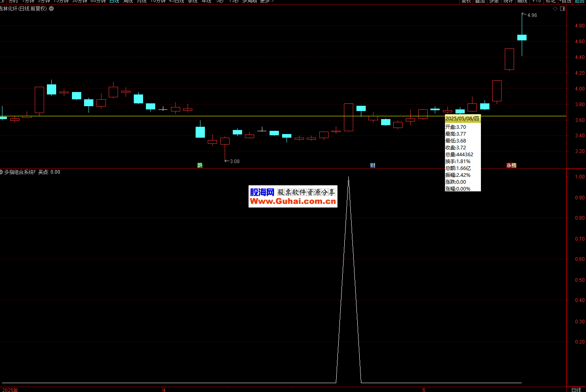Open the F10 company info
This screenshot has width=586, height=392.
(x=537, y=2)
